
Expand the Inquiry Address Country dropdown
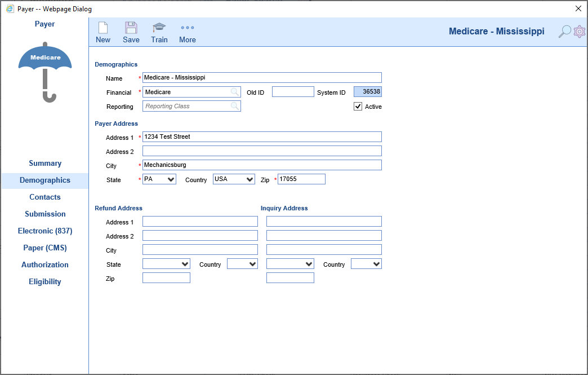point(367,264)
